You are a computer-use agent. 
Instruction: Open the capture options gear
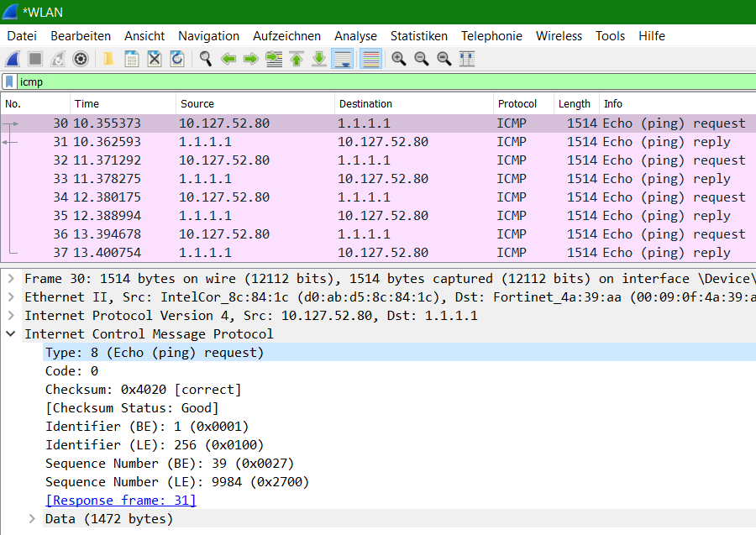[81, 59]
